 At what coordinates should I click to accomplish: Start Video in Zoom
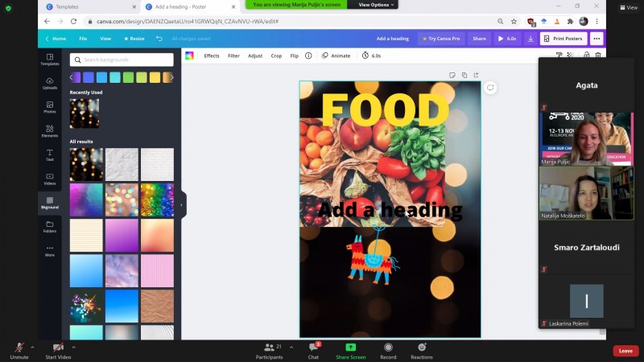[x=58, y=351]
